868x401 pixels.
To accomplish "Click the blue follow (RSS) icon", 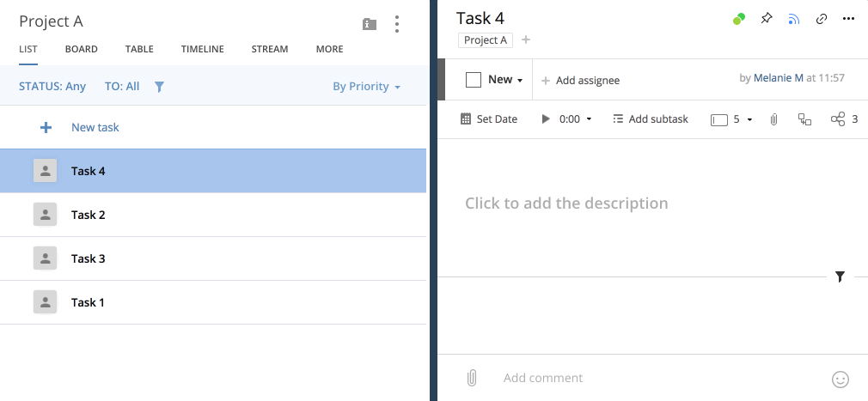I will pos(793,19).
